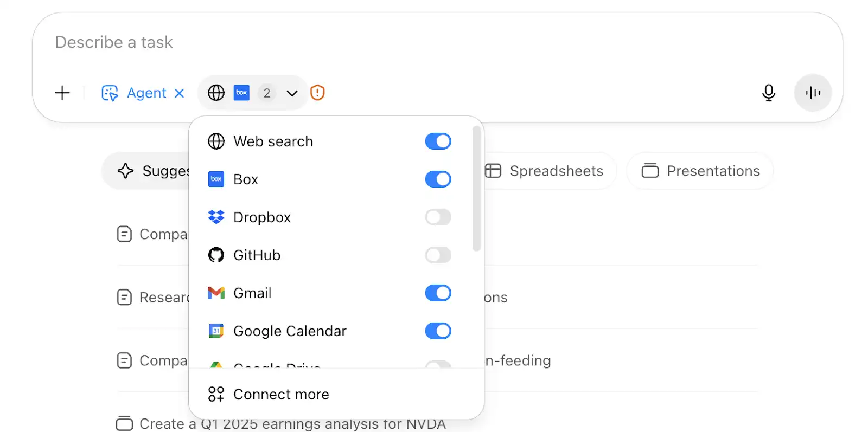Disable the Web search toggle

pos(438,141)
